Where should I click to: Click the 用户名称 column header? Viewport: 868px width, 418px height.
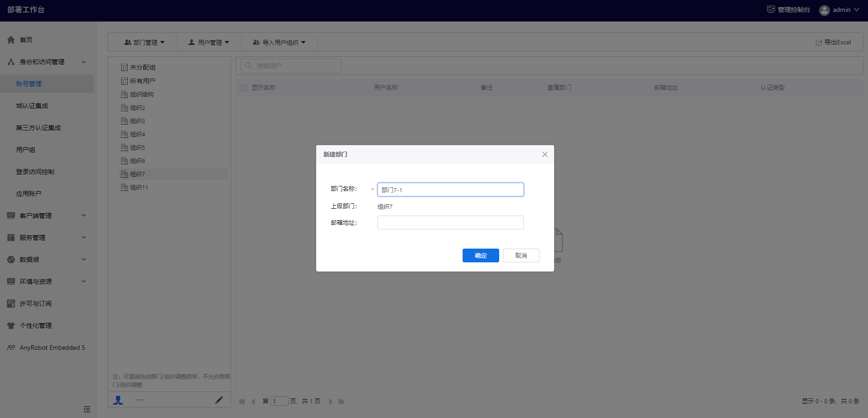(386, 87)
